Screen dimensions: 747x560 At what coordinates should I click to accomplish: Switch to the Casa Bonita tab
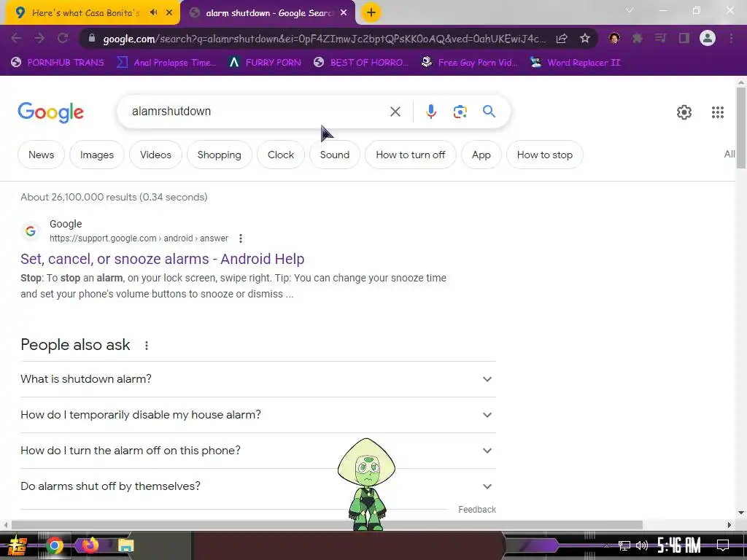pyautogui.click(x=86, y=13)
